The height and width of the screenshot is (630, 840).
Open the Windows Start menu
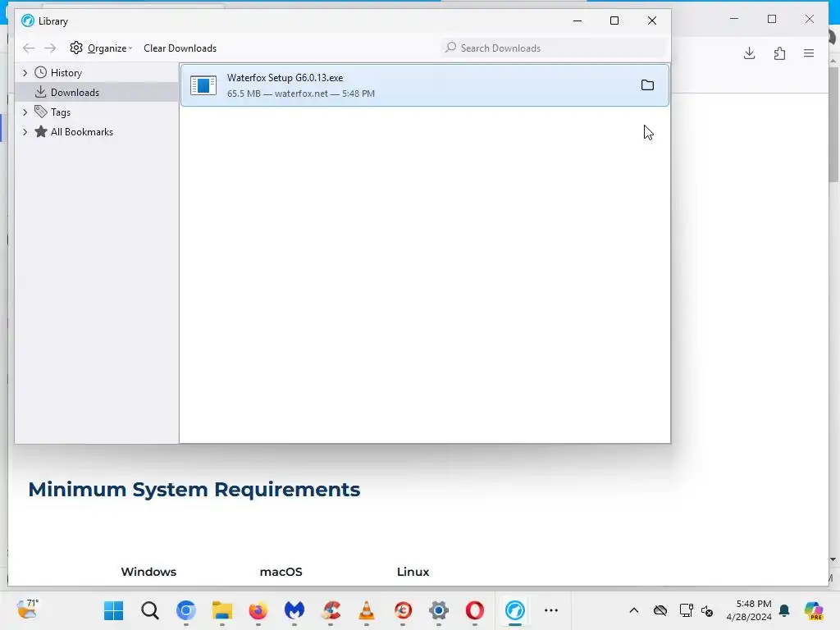113,610
